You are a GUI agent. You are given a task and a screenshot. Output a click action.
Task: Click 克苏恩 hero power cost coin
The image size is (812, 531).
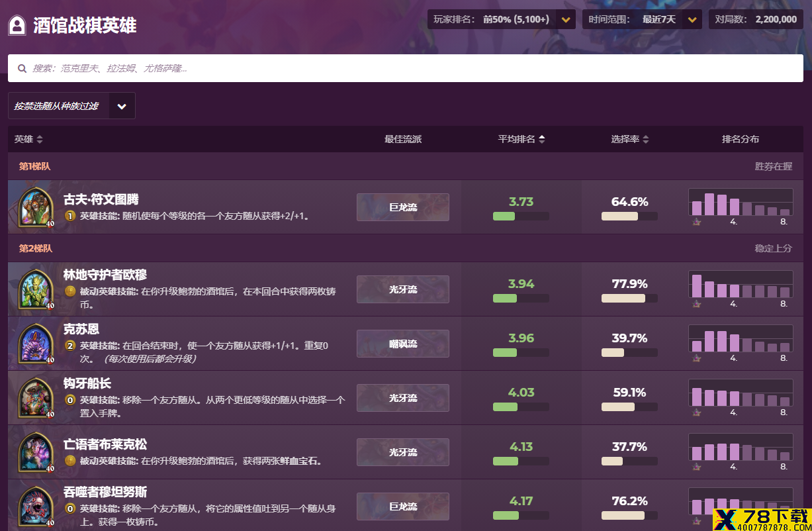69,346
